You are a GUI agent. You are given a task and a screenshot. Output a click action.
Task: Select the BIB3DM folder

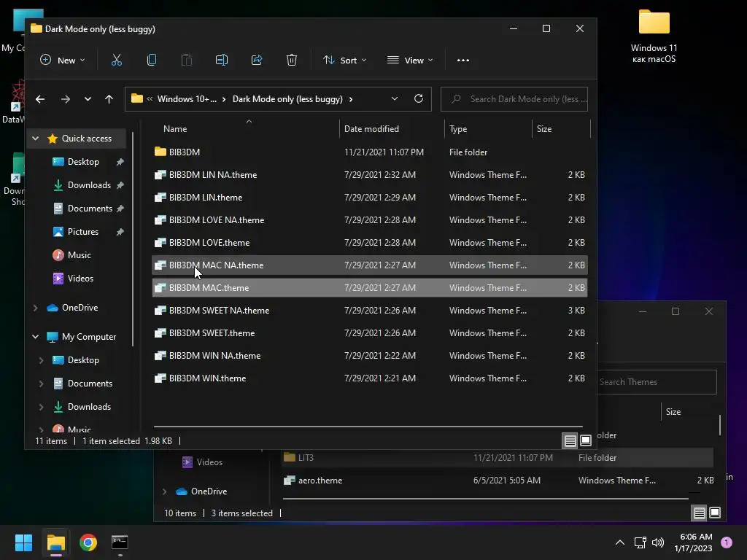370,152
